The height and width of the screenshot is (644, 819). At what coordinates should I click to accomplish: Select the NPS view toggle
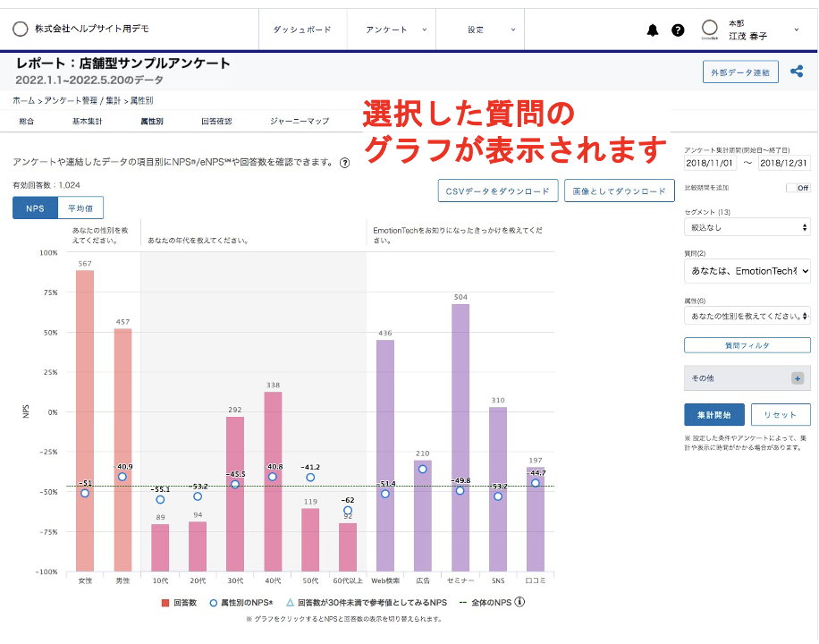(x=36, y=208)
